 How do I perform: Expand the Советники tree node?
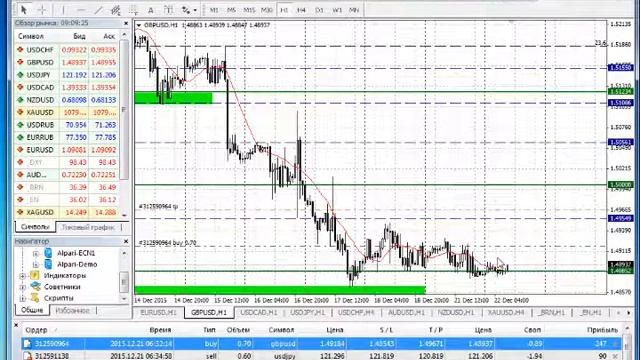tap(22, 287)
